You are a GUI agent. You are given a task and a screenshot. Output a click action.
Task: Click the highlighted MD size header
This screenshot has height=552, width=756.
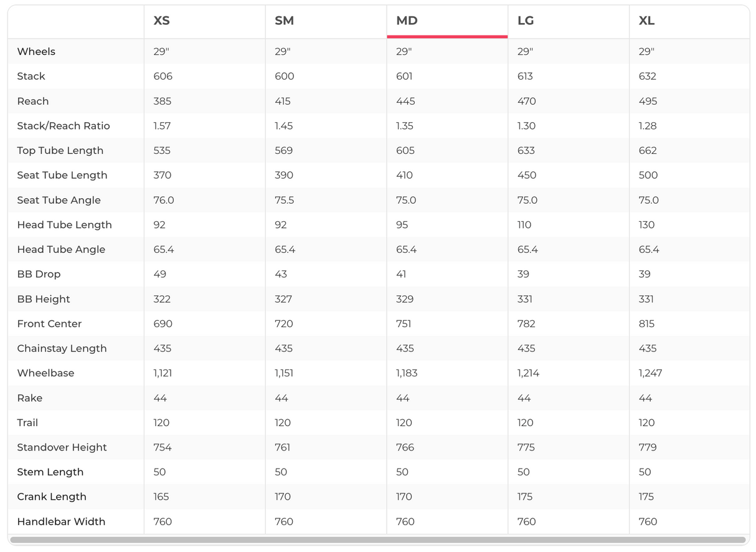point(407,21)
